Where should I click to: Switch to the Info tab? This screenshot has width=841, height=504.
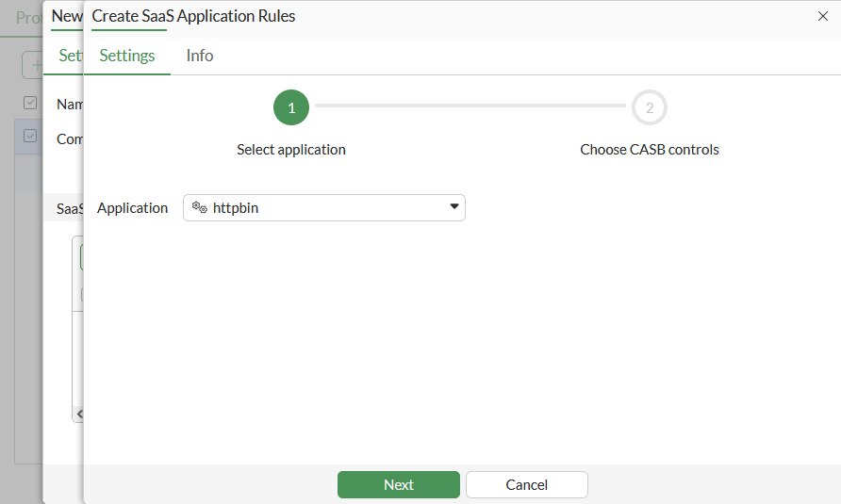(x=200, y=56)
